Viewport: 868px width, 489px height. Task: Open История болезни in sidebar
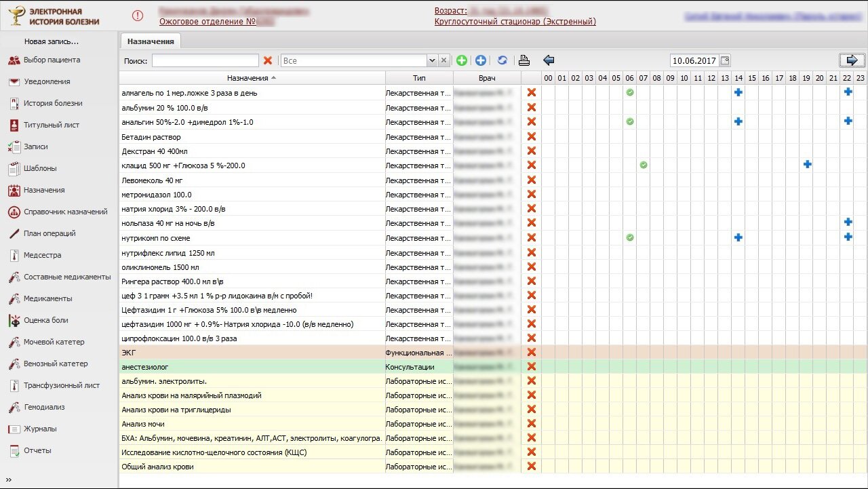pos(53,103)
